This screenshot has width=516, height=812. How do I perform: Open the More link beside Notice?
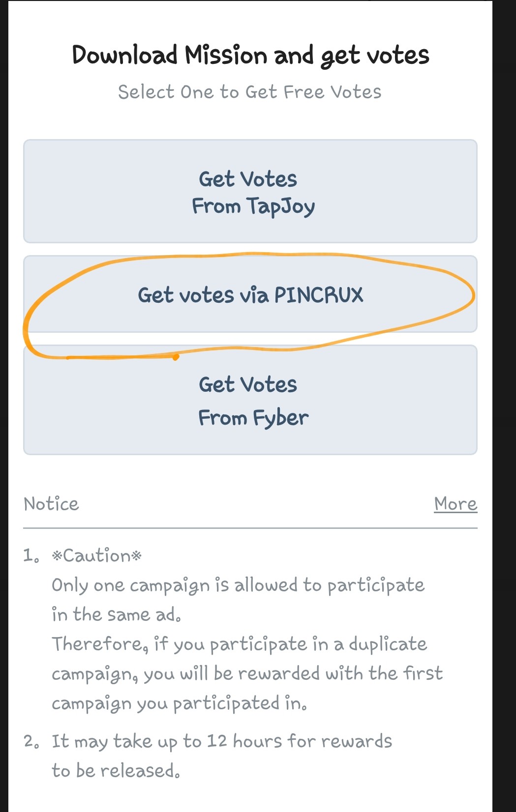coord(455,504)
